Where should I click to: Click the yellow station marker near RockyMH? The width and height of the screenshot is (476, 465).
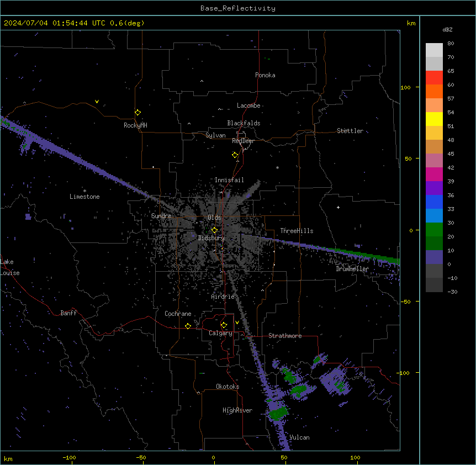(x=137, y=113)
